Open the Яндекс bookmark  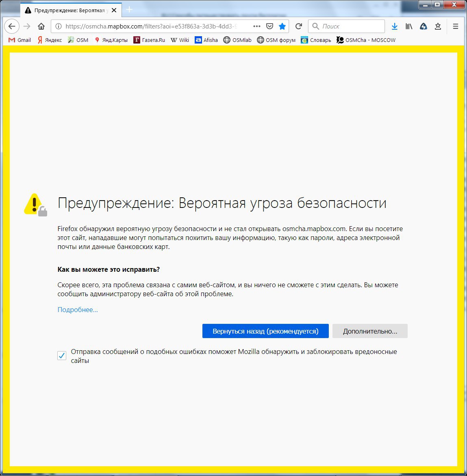(x=50, y=40)
